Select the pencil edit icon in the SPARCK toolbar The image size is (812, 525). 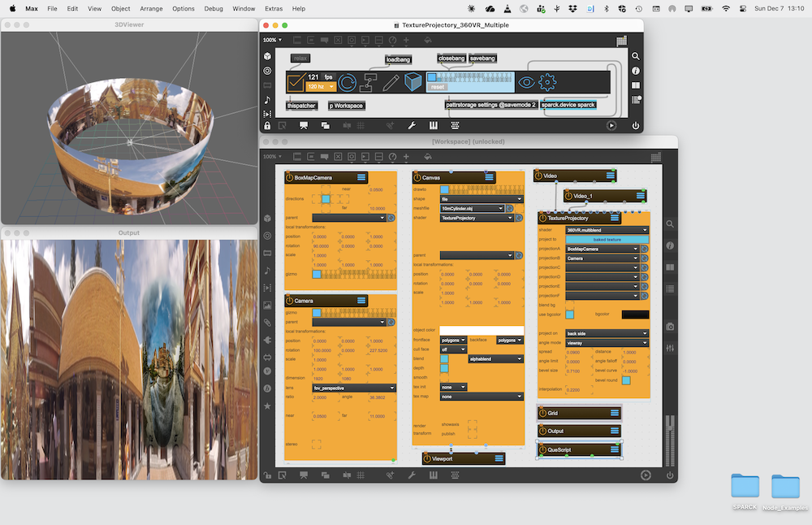click(x=391, y=81)
